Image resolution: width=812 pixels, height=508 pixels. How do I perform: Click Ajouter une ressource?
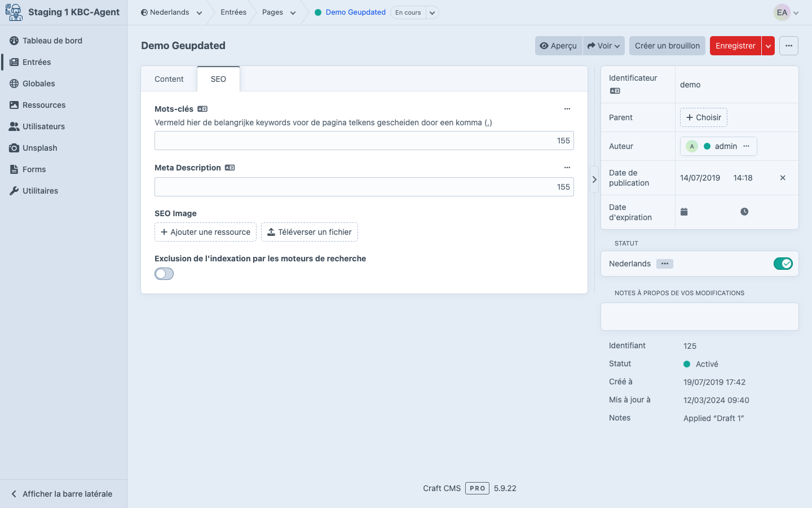click(x=205, y=232)
